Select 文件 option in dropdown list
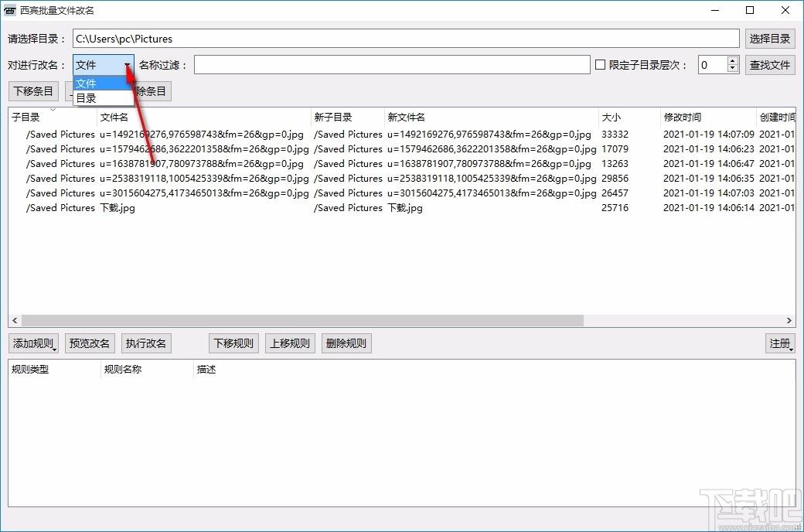Image resolution: width=804 pixels, height=532 pixels. tap(87, 84)
